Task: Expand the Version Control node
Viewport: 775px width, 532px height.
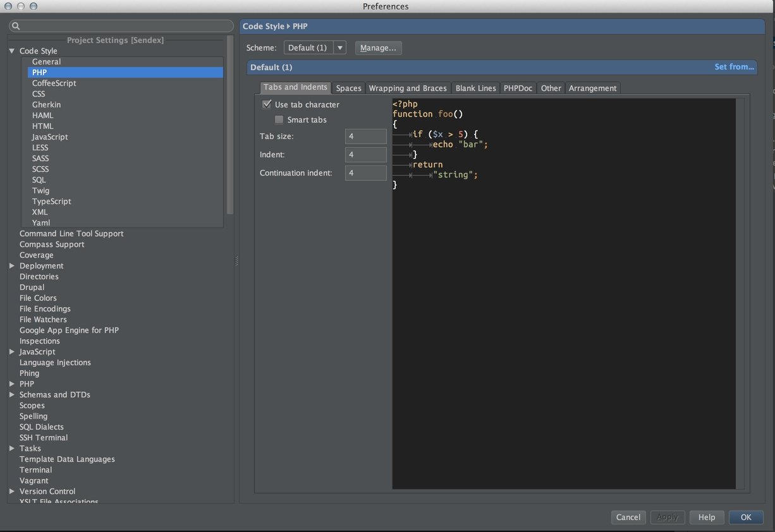Action: [x=12, y=492]
